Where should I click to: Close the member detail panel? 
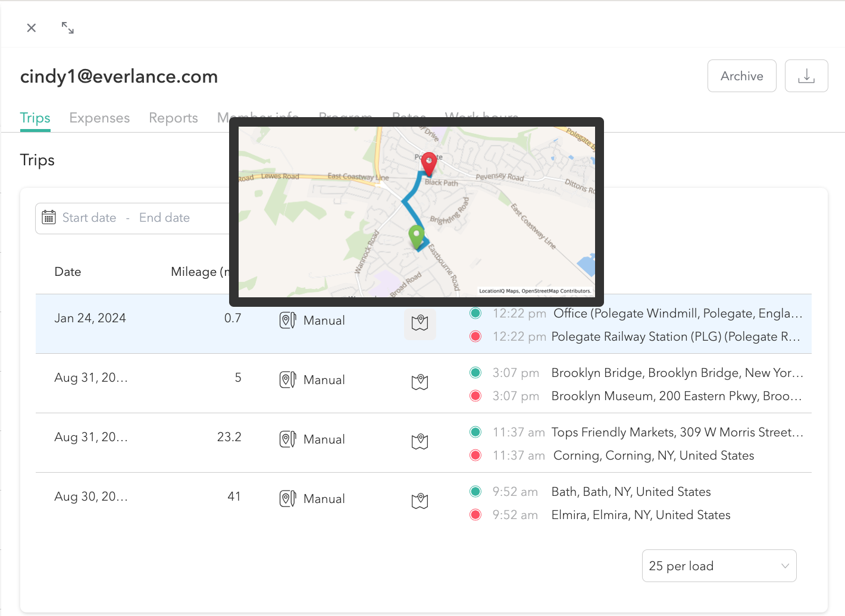tap(32, 28)
